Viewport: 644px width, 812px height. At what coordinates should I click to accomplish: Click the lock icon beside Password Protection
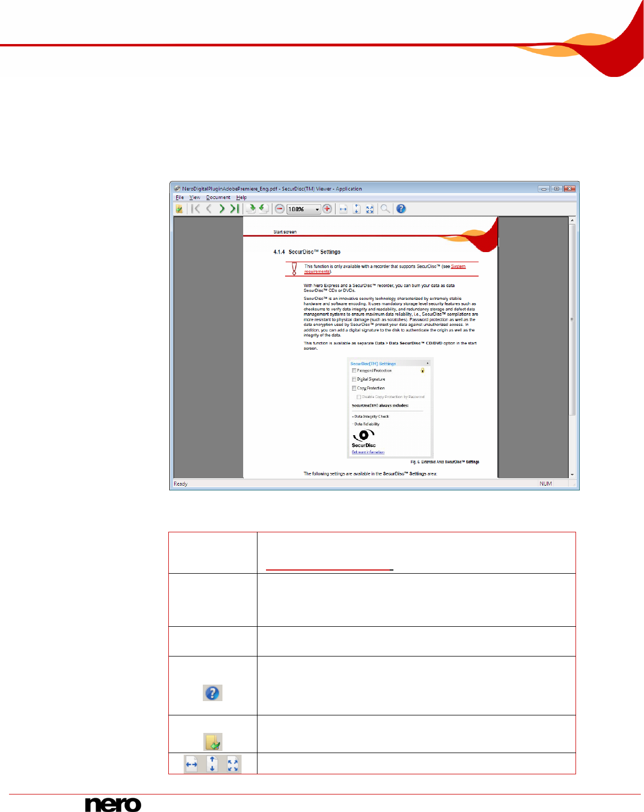pyautogui.click(x=423, y=370)
